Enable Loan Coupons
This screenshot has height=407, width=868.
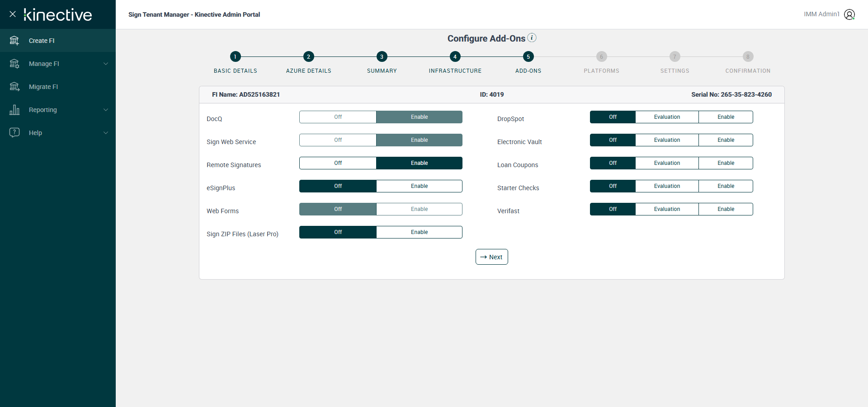[726, 163]
